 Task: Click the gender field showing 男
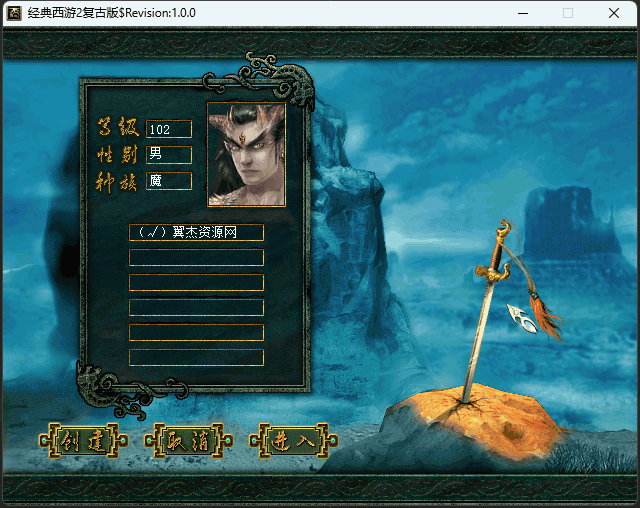[x=168, y=154]
